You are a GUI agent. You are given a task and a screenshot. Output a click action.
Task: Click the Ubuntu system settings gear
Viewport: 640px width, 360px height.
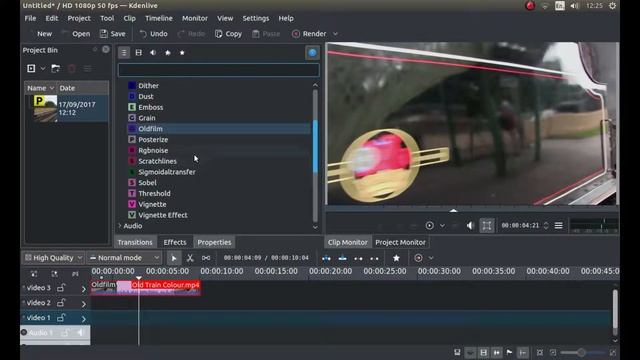point(612,6)
